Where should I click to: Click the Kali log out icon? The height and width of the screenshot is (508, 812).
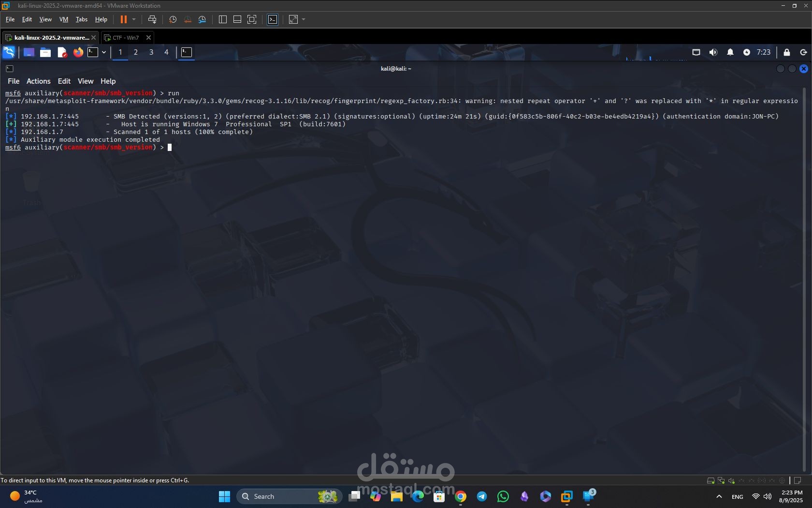803,52
